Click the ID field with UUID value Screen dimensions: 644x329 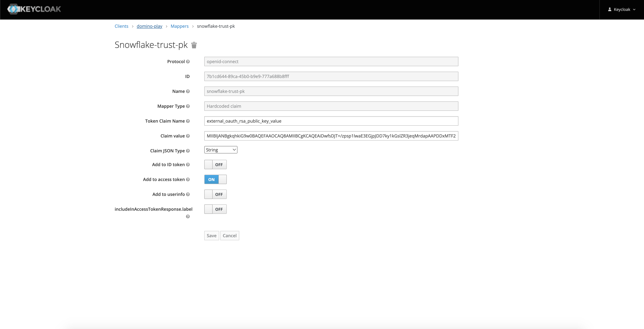point(331,77)
